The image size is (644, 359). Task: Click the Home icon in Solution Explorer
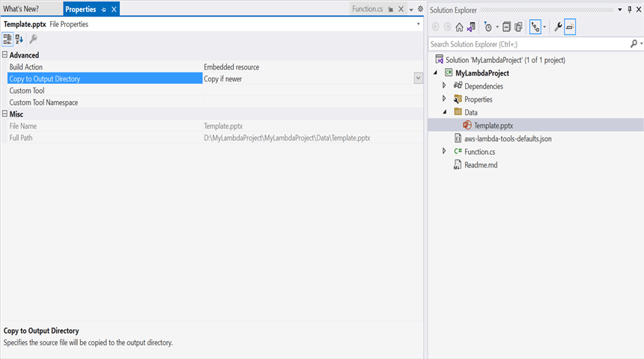pos(459,27)
